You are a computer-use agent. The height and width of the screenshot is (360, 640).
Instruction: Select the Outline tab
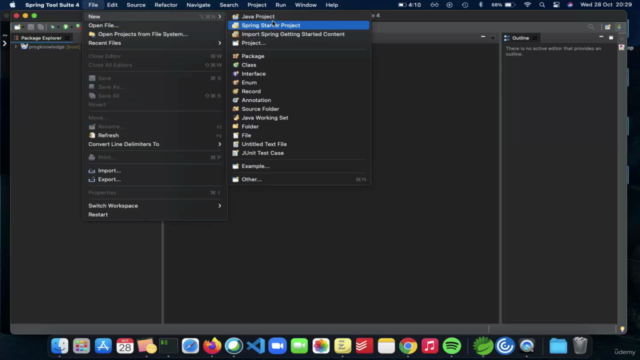(x=520, y=38)
